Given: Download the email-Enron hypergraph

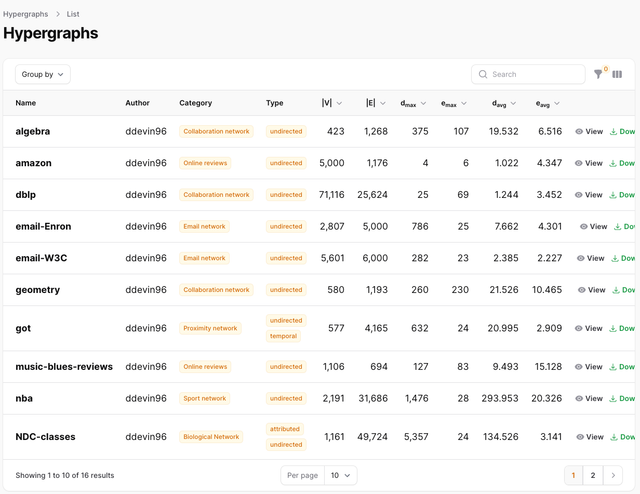Looking at the screenshot, I should (x=617, y=226).
